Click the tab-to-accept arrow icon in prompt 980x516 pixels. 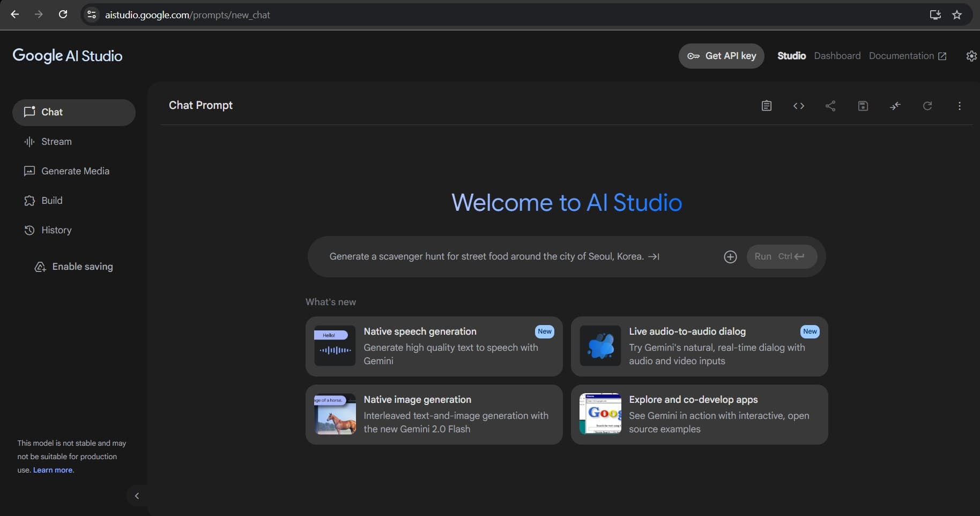pyautogui.click(x=654, y=256)
